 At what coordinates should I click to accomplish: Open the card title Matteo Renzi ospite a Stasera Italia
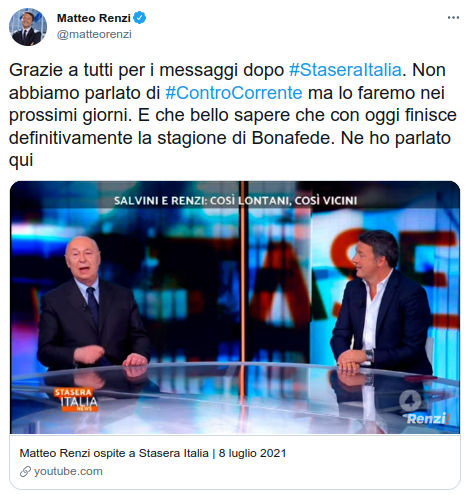coord(114,453)
